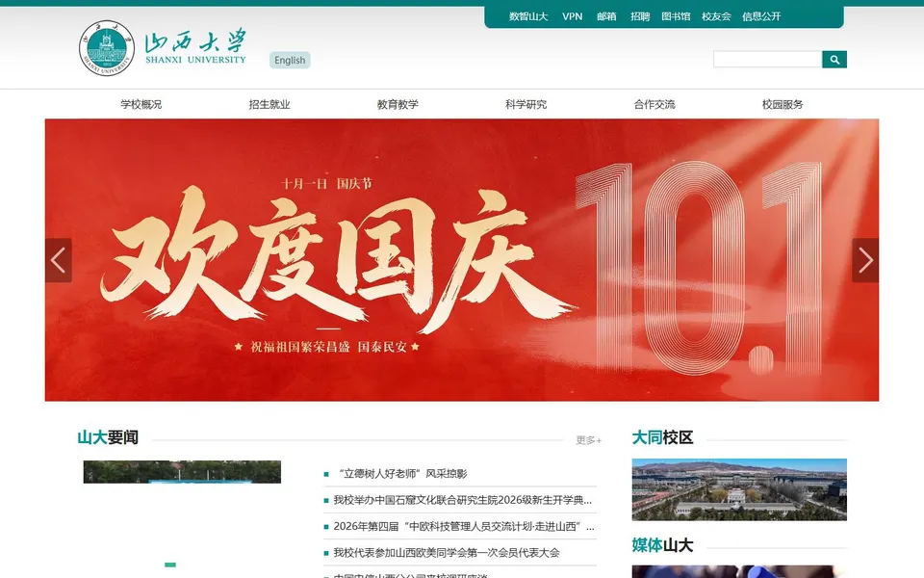Go to the previous banner slide arrow
This screenshot has height=578, width=924.
(59, 260)
